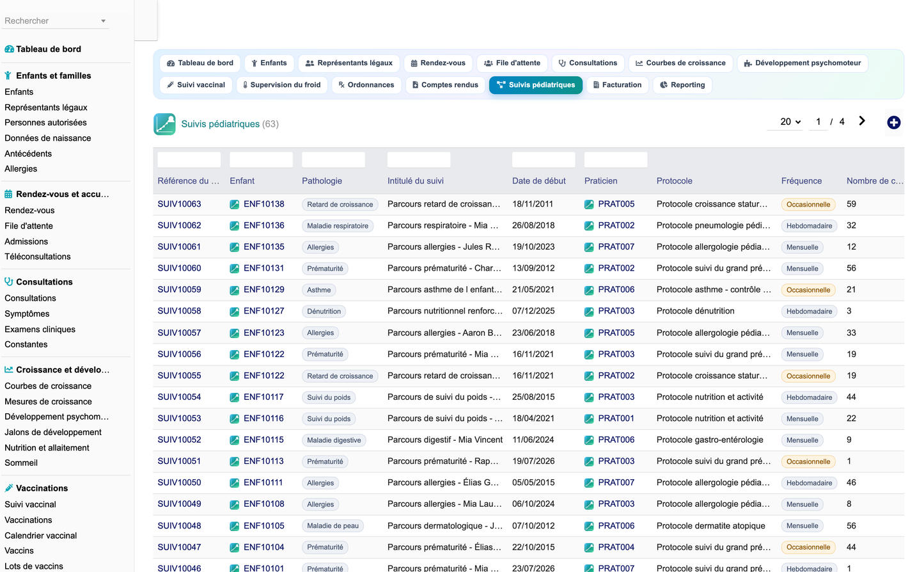Viewport: 924px width, 572px height.
Task: Open the File d'attente tab
Action: tap(512, 63)
